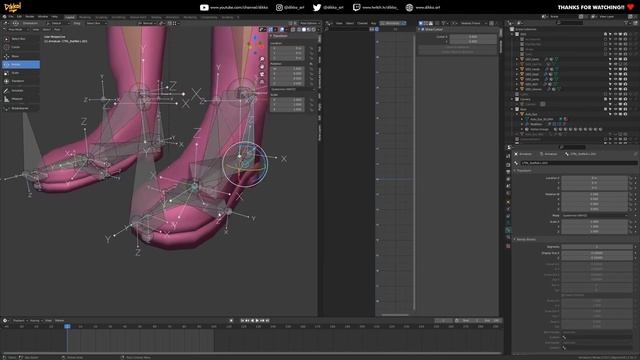Select Scene Collection in the outliner
Viewport: 640px width, 360px height.
click(x=526, y=29)
